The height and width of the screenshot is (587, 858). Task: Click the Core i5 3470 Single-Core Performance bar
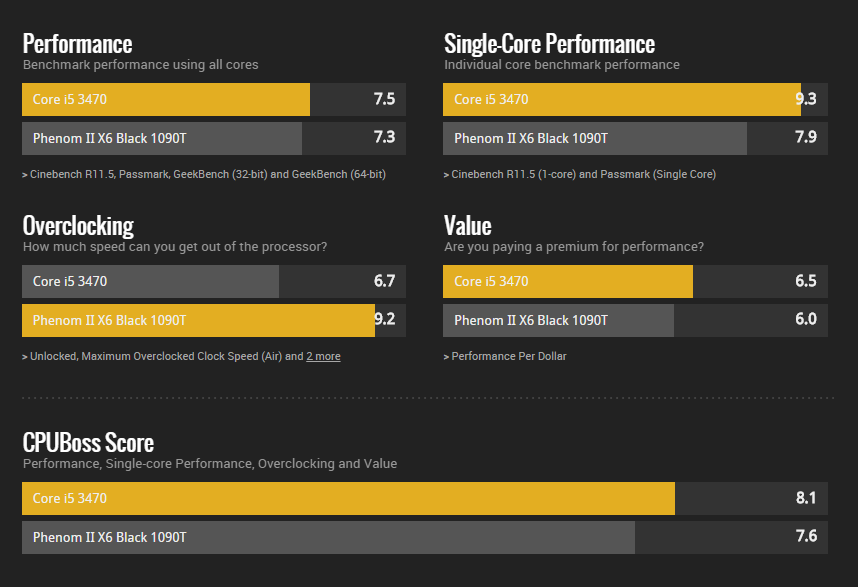635,100
